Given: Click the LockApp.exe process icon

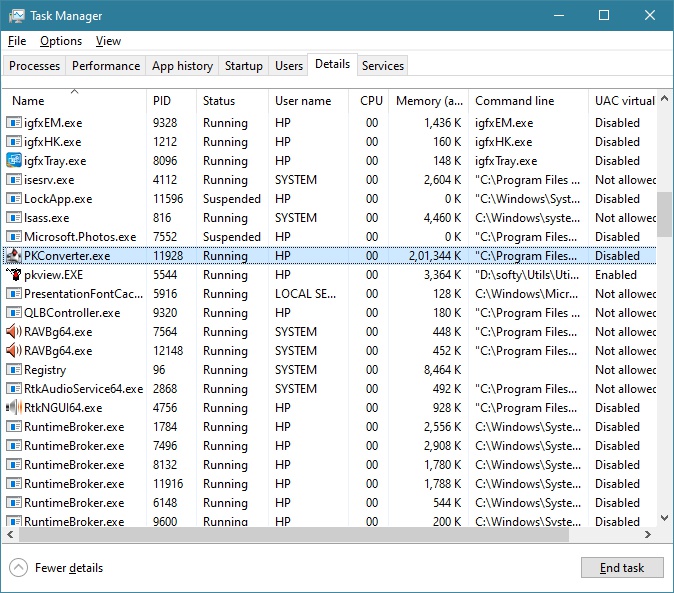Looking at the screenshot, I should coord(14,199).
